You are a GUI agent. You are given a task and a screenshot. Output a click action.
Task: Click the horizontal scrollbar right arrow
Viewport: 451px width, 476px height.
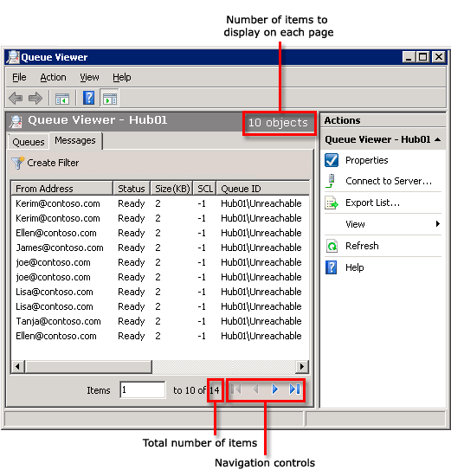(x=302, y=366)
